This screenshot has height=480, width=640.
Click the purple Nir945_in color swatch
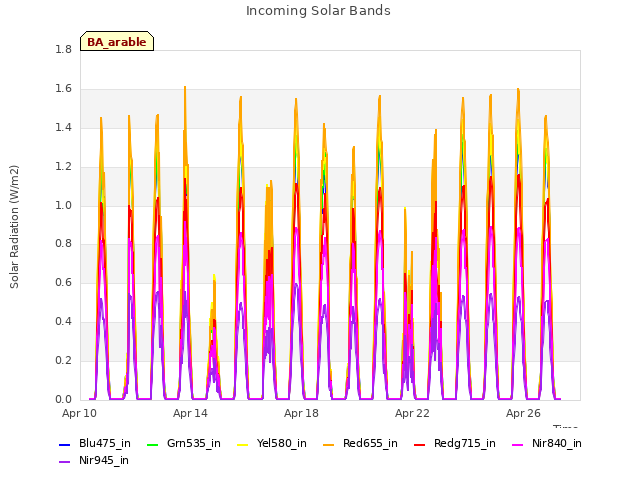(x=65, y=462)
